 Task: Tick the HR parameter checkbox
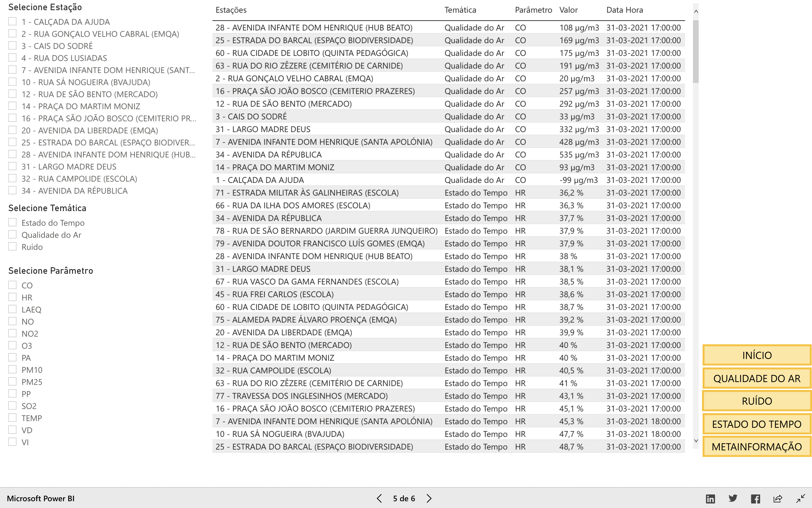tap(12, 297)
